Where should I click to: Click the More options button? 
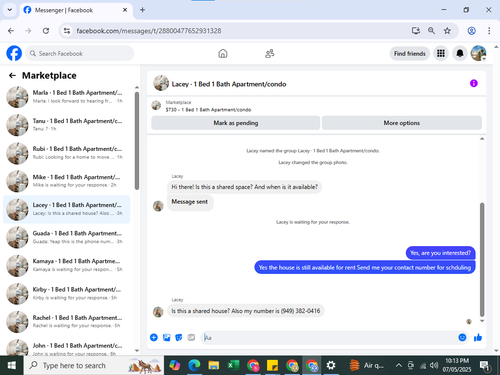point(402,123)
